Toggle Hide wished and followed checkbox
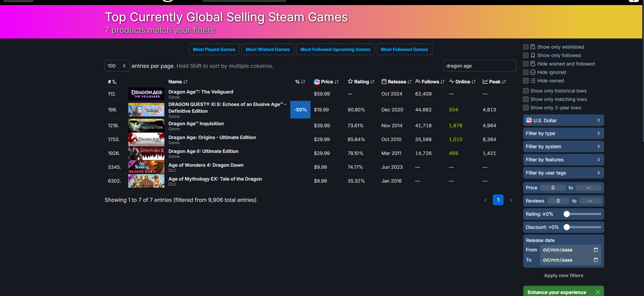The height and width of the screenshot is (296, 644). (x=526, y=64)
